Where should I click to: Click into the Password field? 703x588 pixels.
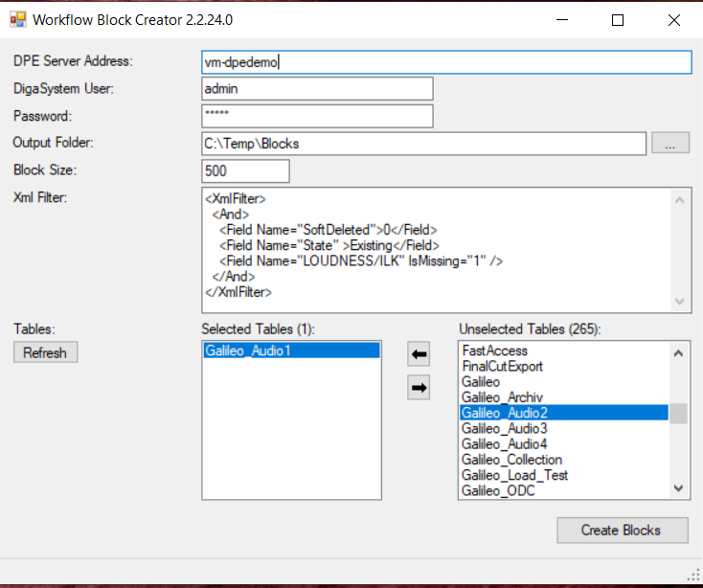pos(317,116)
